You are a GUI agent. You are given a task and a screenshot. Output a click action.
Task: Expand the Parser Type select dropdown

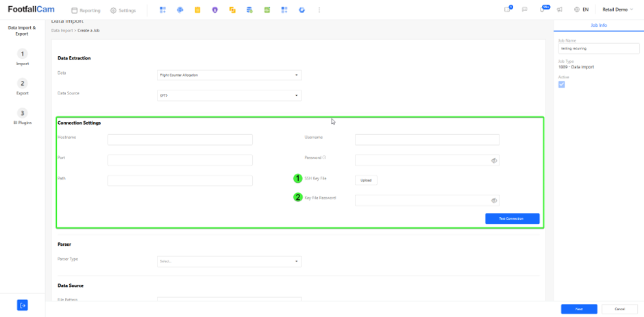click(230, 262)
